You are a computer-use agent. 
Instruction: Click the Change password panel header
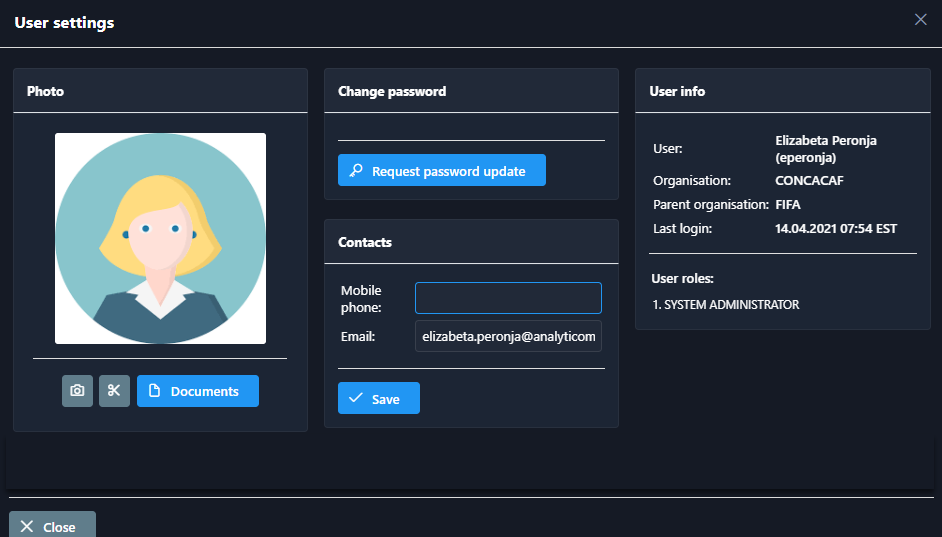(392, 91)
